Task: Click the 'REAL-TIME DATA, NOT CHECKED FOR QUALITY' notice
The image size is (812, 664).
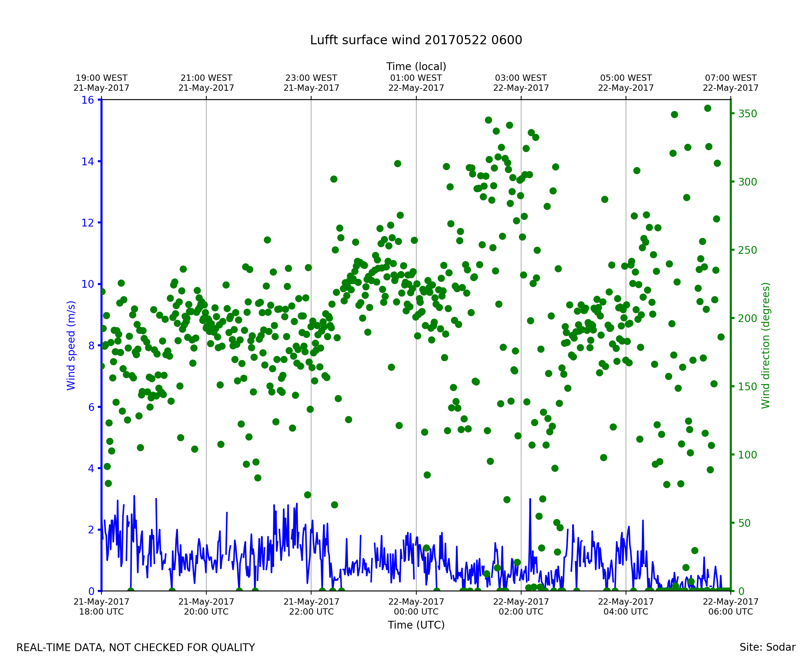Action: tap(135, 647)
